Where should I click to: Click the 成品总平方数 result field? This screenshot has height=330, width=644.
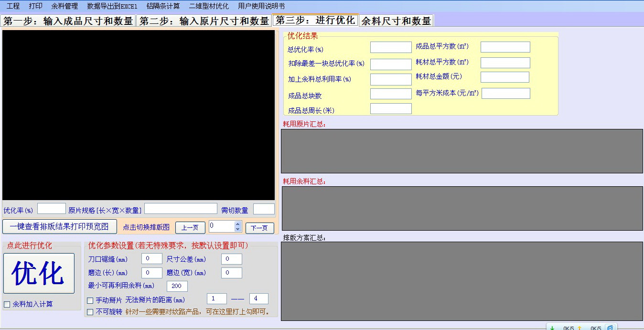pyautogui.click(x=505, y=47)
